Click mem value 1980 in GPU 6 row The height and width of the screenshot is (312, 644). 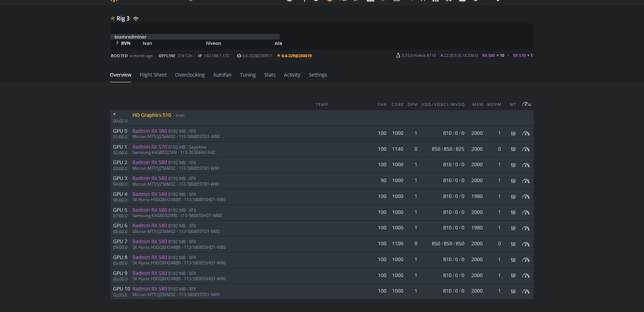(477, 228)
